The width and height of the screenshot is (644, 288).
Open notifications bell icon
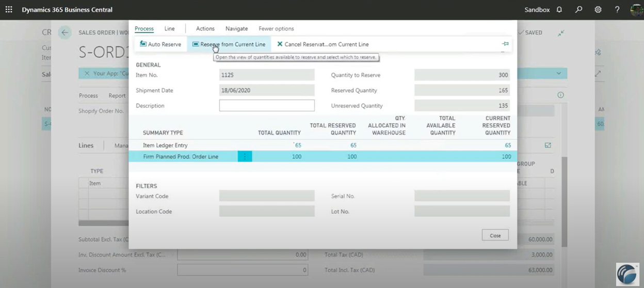coord(559,10)
